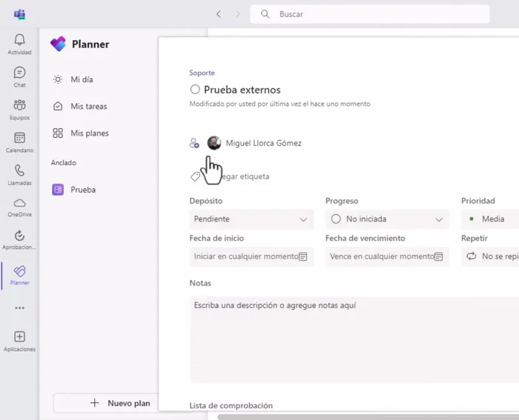Open the Prioridad dropdown set to Media
Screen dimensions: 519x420
coord(489,219)
